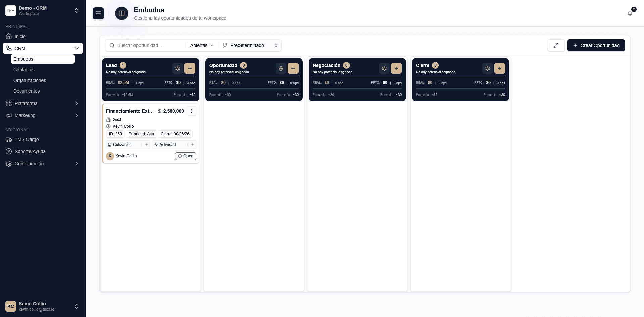
Task: Open Organizaciones page
Action: click(x=43, y=80)
